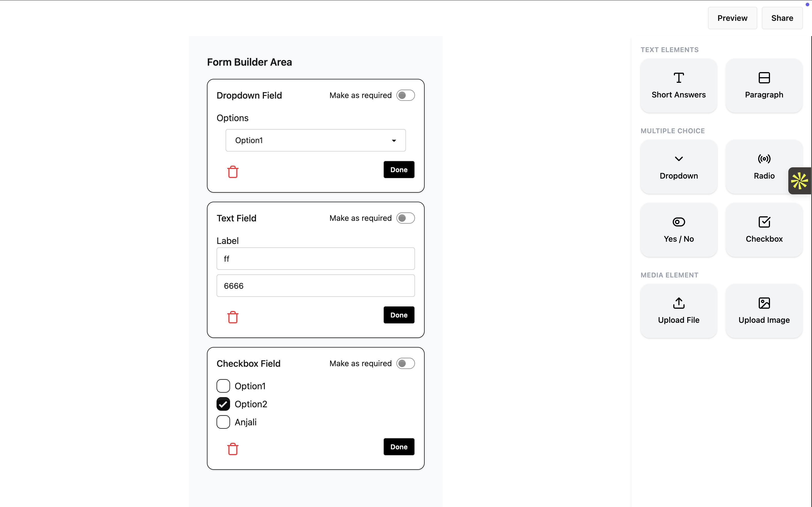The height and width of the screenshot is (507, 812).
Task: Open the Share dialog
Action: tap(782, 18)
